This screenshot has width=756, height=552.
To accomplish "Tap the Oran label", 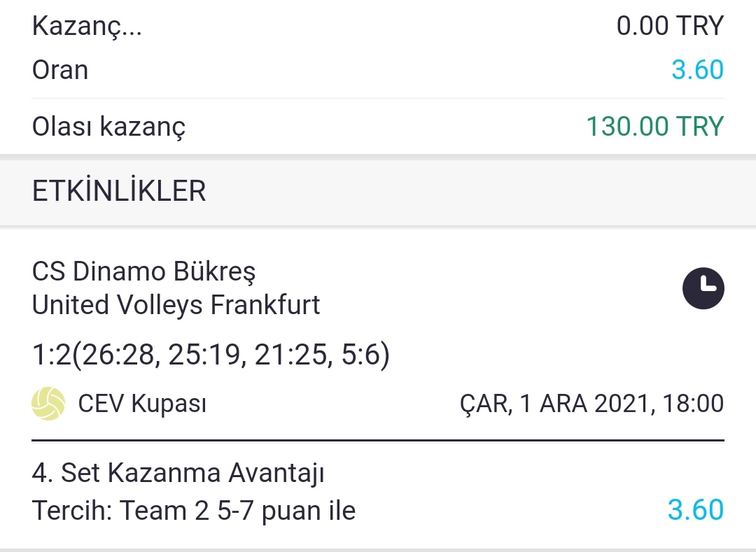I will click(59, 71).
